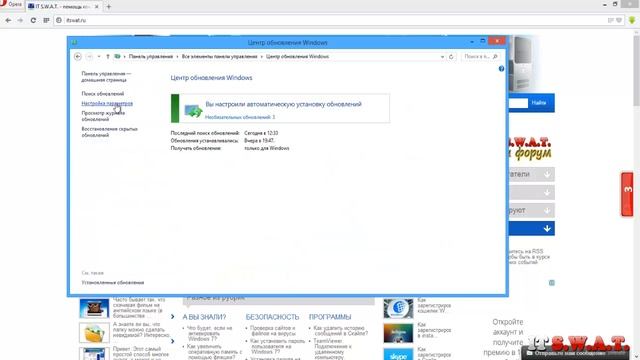Refresh the Windows Update window
The width and height of the screenshot is (640, 360).
pyautogui.click(x=451, y=57)
